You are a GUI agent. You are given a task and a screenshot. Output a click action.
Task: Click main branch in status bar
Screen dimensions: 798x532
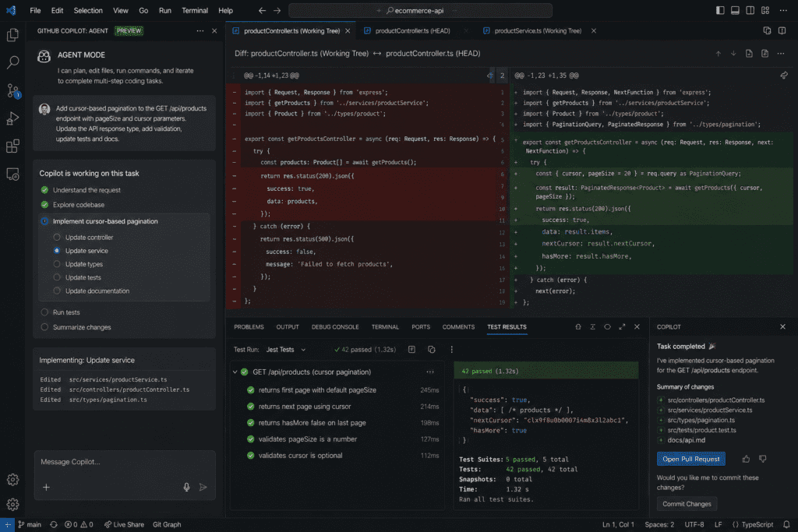[x=30, y=524]
